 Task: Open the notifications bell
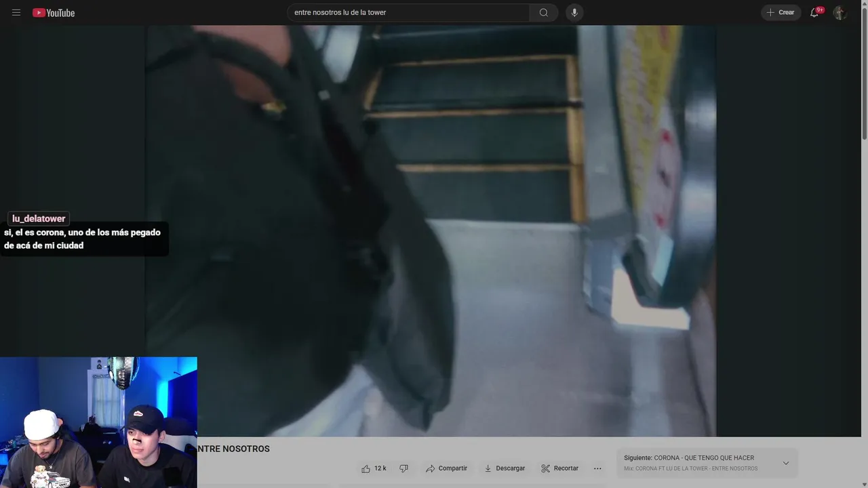coord(815,12)
